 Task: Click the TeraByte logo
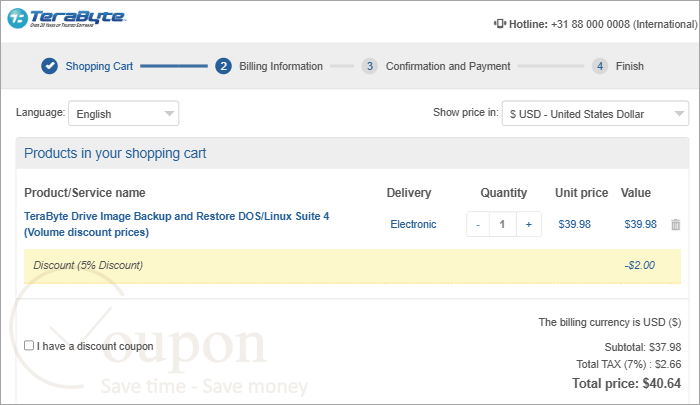point(67,18)
